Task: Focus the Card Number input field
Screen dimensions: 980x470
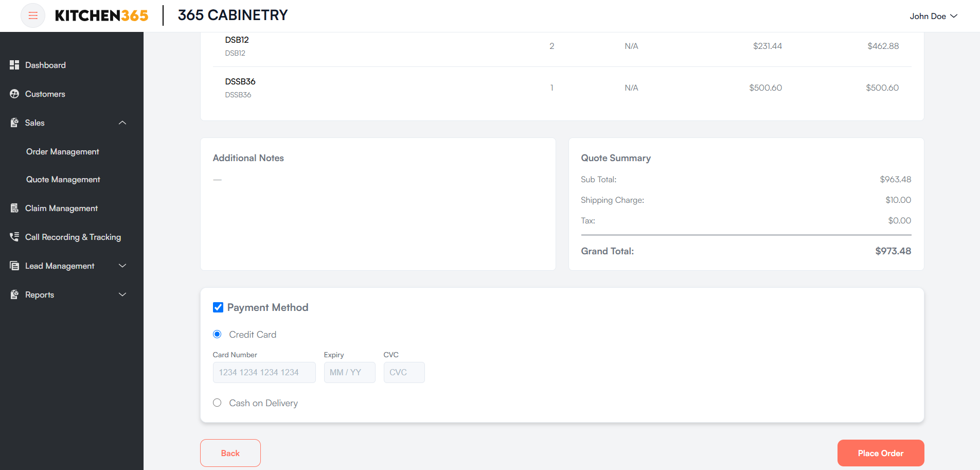Action: [264, 372]
